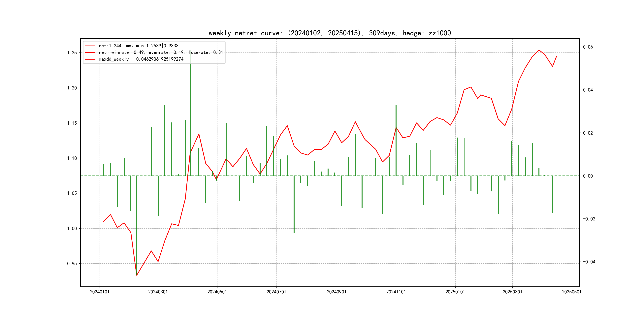
Task: Click the x-axis label 20250101
Action: click(x=455, y=292)
